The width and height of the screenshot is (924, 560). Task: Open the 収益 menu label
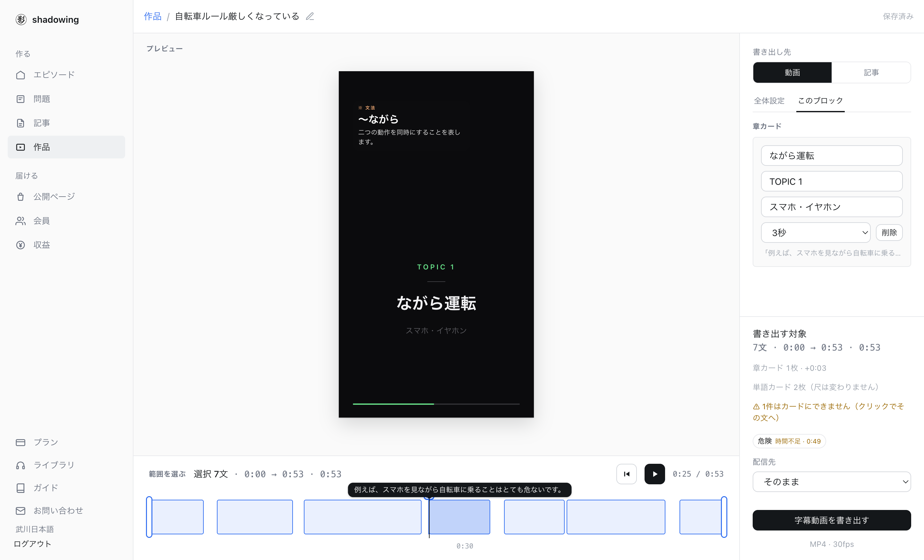coord(42,245)
